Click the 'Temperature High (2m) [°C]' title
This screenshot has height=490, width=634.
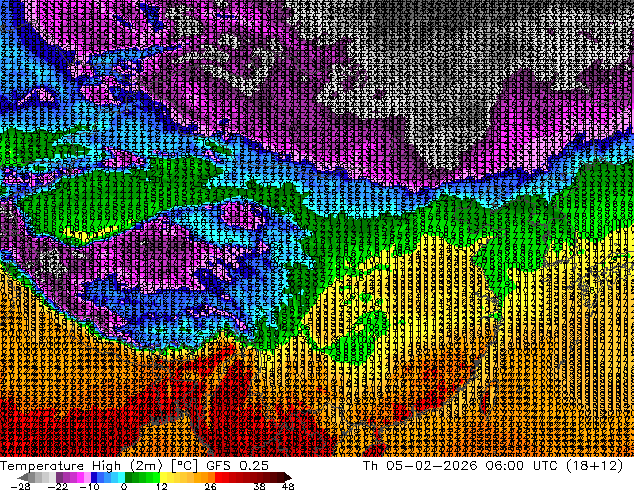99,466
